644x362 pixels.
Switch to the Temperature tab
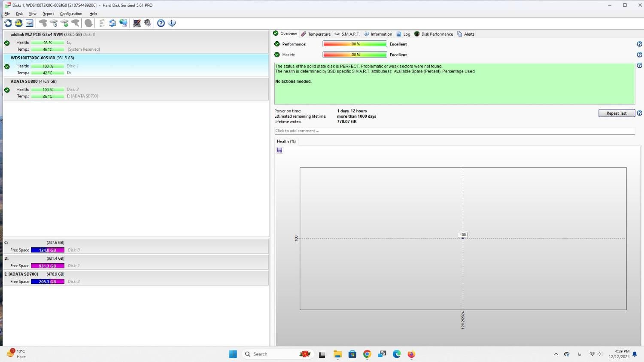click(x=316, y=34)
